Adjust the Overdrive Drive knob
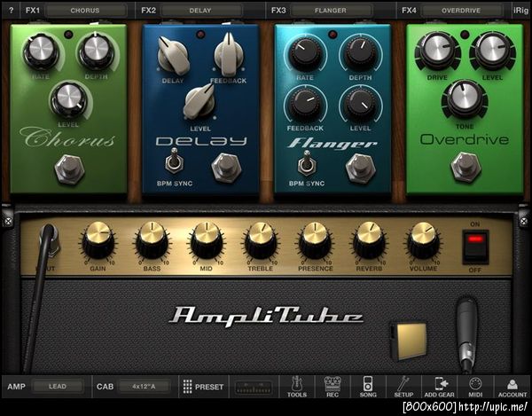 click(x=437, y=51)
